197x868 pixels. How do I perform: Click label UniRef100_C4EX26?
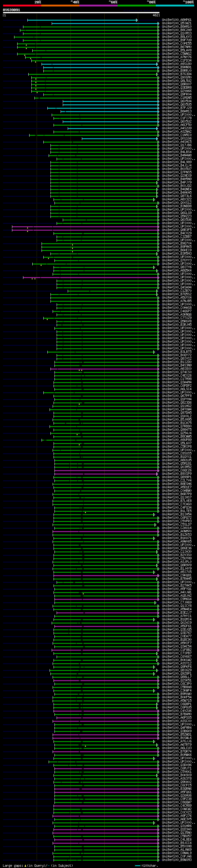click(x=177, y=376)
